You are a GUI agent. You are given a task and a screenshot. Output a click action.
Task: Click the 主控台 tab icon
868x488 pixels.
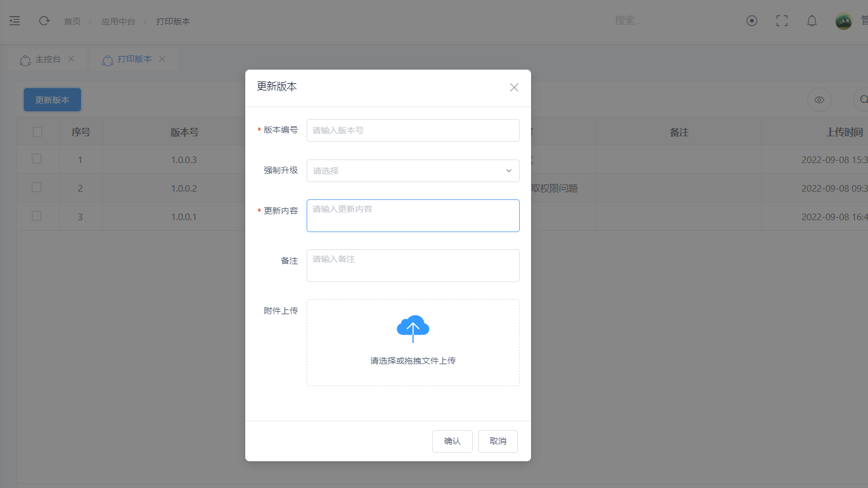25,60
